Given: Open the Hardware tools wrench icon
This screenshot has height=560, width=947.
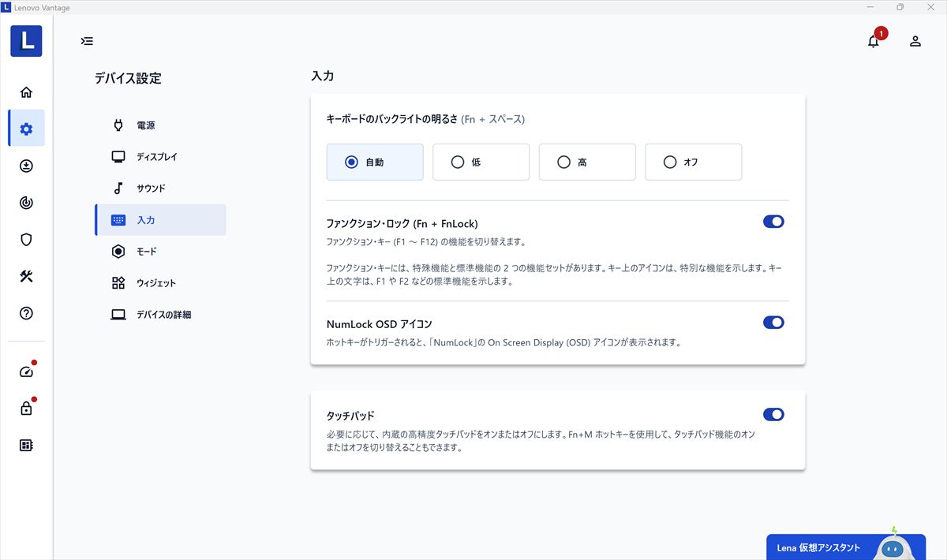Looking at the screenshot, I should pyautogui.click(x=26, y=276).
